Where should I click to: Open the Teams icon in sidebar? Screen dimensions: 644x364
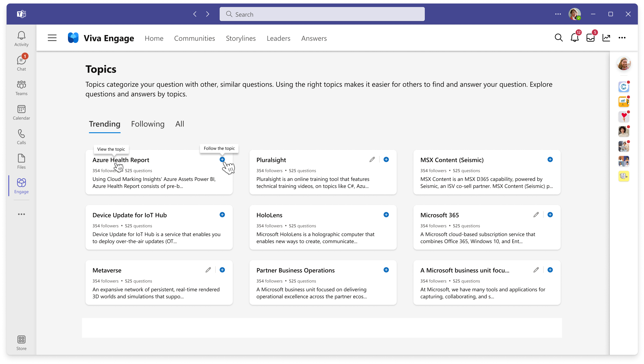coord(21,87)
